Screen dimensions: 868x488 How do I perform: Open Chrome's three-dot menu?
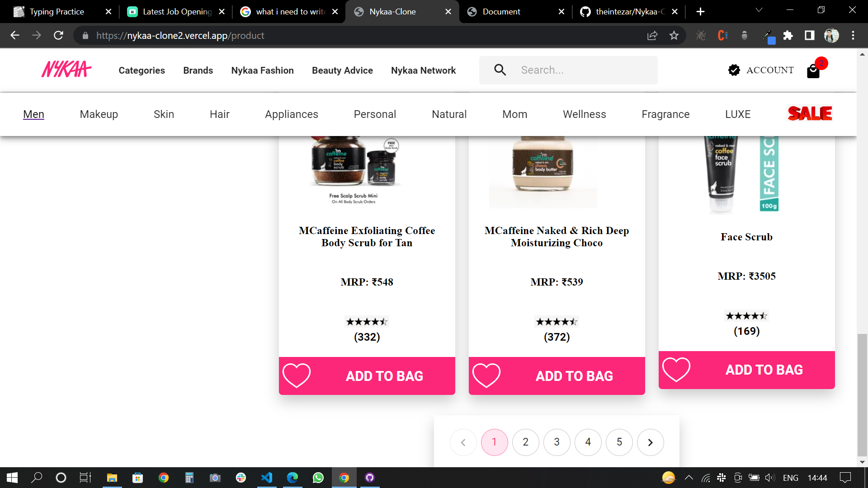[854, 35]
